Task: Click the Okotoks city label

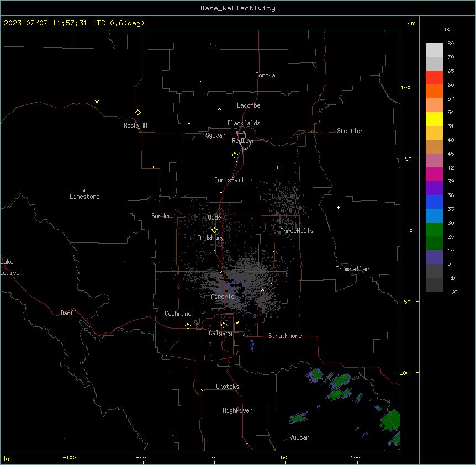Action: pos(228,387)
